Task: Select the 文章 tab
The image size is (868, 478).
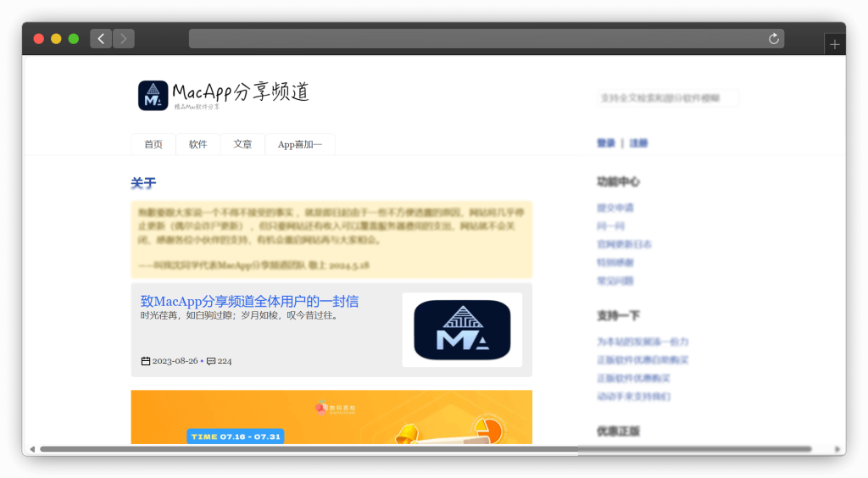Action: 242,145
